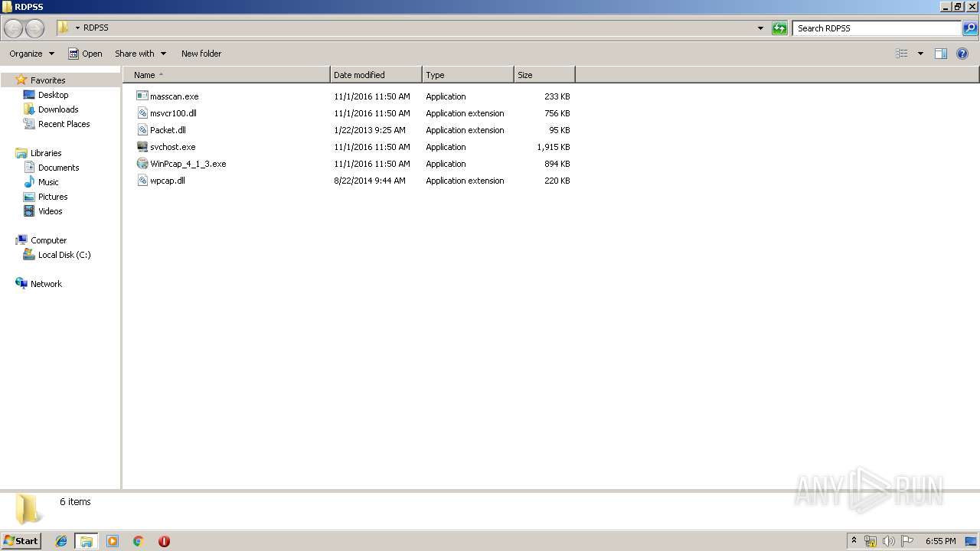Click the Open toolbar button
The height and width of the screenshot is (551, 980).
85,54
